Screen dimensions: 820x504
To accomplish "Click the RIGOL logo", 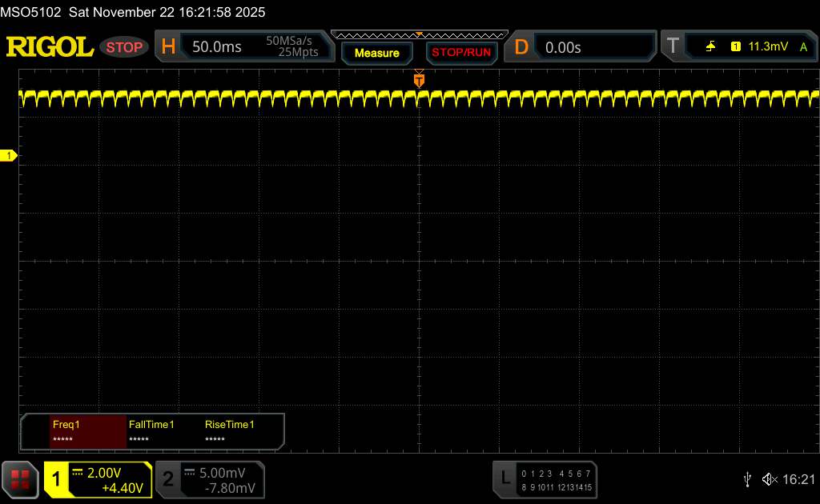I will (50, 47).
